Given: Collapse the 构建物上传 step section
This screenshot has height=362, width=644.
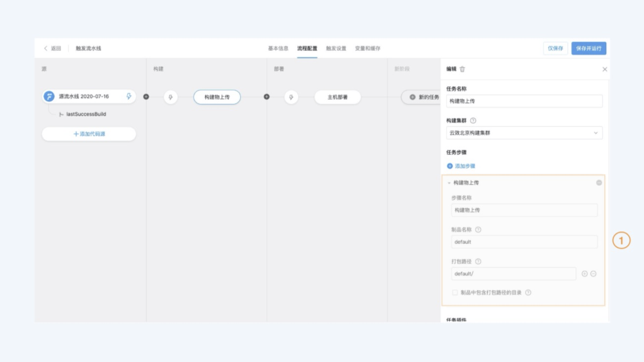Looking at the screenshot, I should click(449, 182).
